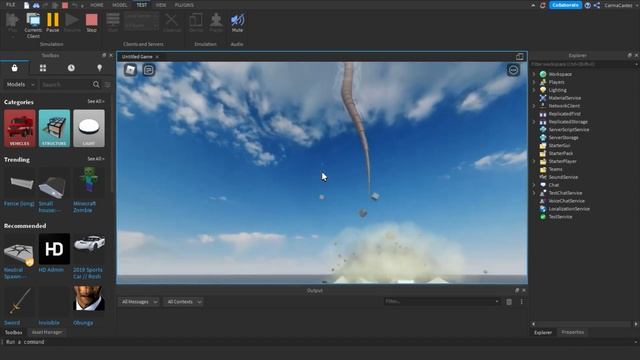The height and width of the screenshot is (360, 640).
Task: Expand the ReplicatedStorage node in Explorer
Action: tap(534, 122)
